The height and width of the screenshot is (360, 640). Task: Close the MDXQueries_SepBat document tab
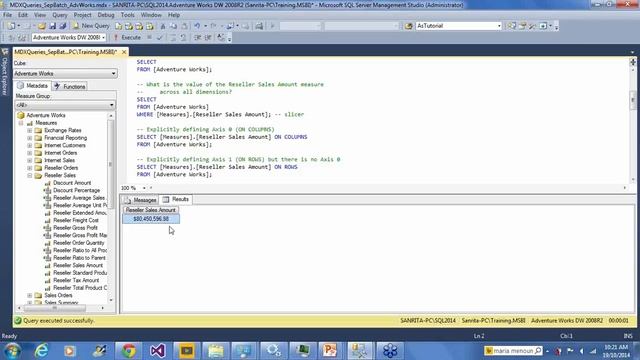pyautogui.click(x=124, y=52)
